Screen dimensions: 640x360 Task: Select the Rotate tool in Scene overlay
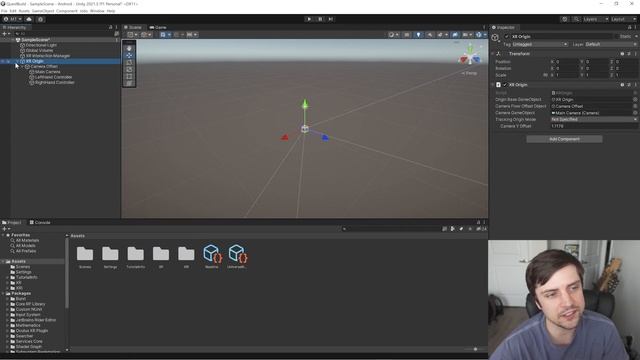point(129,62)
